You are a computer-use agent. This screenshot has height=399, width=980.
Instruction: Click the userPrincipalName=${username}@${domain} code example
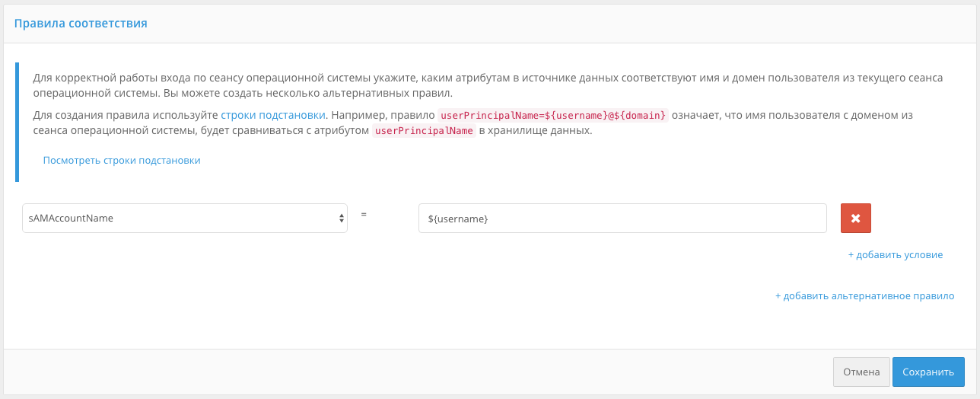point(553,116)
